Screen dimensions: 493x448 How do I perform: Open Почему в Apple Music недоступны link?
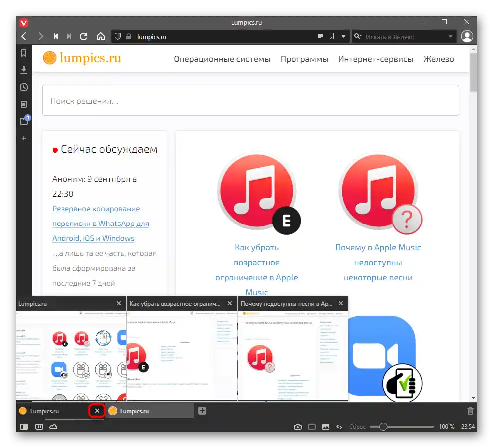[x=378, y=262]
